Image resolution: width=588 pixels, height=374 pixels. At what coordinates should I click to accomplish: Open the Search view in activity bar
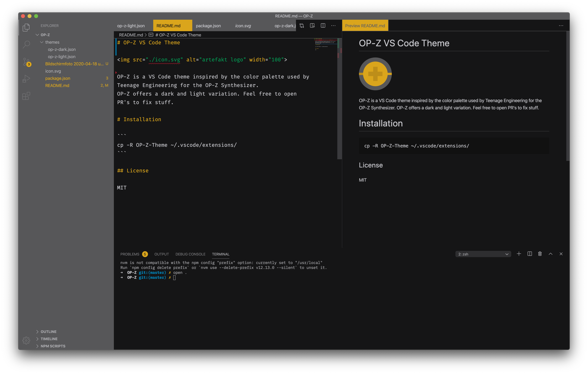point(26,44)
